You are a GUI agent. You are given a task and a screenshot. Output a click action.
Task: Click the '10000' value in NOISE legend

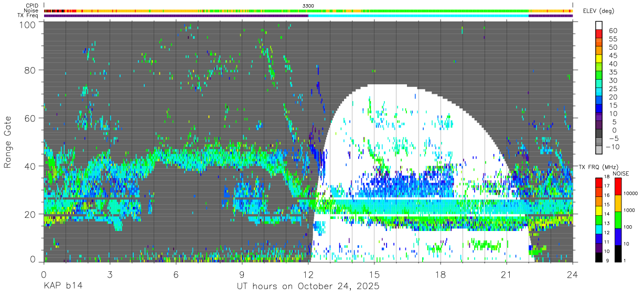(631, 194)
